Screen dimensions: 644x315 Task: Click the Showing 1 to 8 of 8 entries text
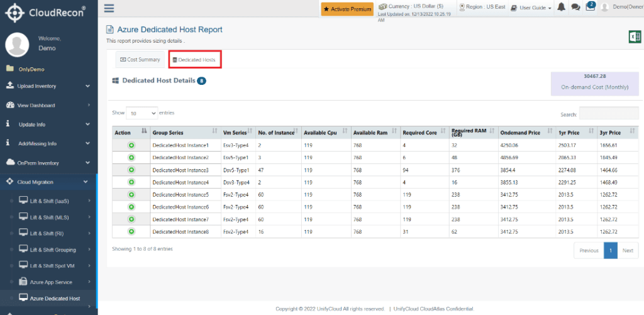(143, 249)
